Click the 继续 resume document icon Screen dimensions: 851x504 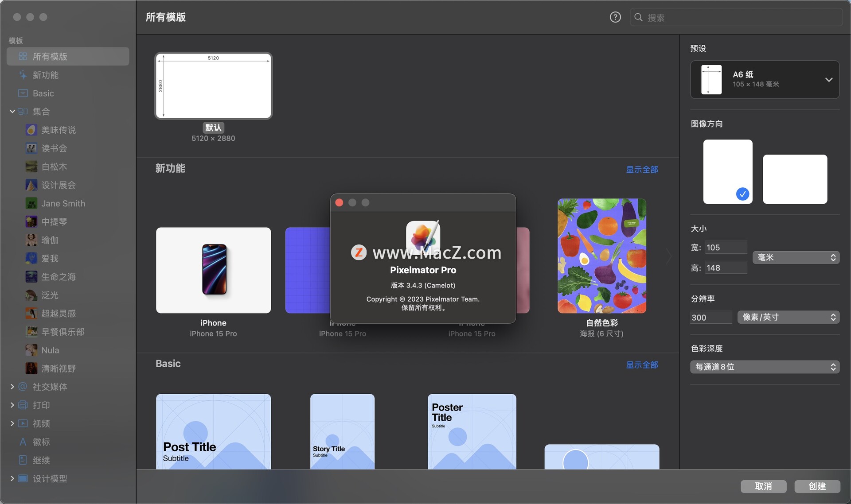click(23, 460)
